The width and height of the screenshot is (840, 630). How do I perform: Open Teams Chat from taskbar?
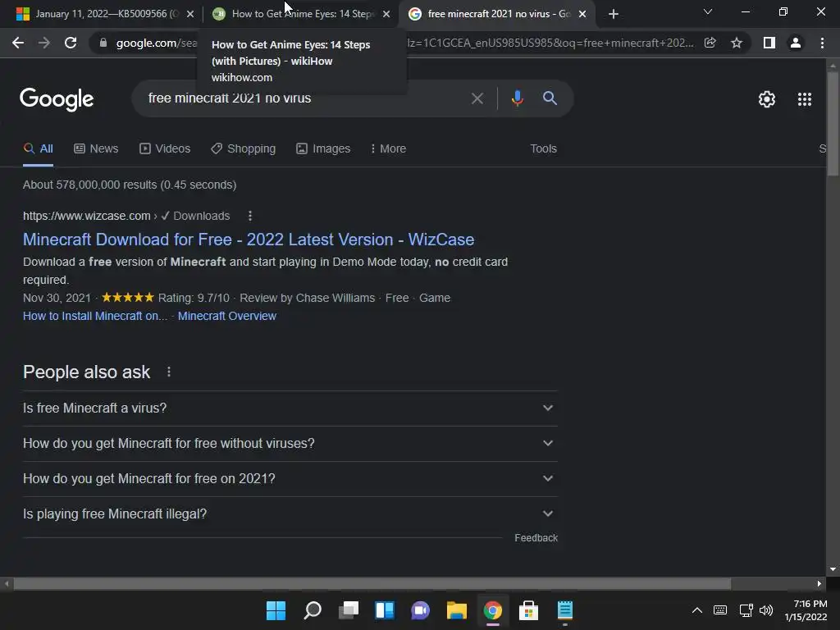421,610
